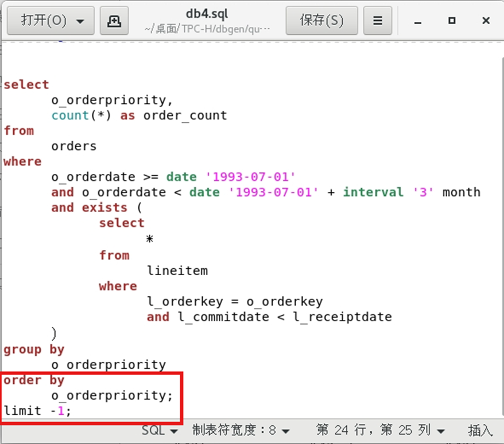Image resolution: width=504 pixels, height=444 pixels.
Task: Save the file with 保存(S)
Action: click(321, 21)
